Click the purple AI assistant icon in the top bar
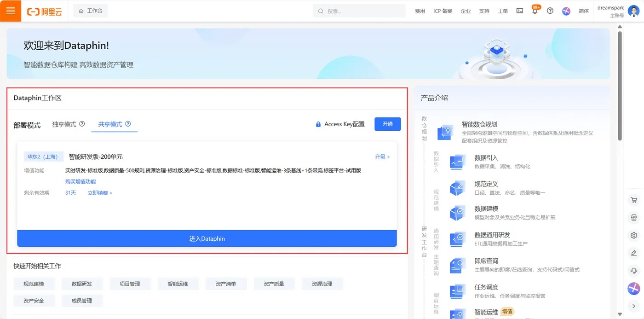The image size is (644, 319). pyautogui.click(x=566, y=11)
